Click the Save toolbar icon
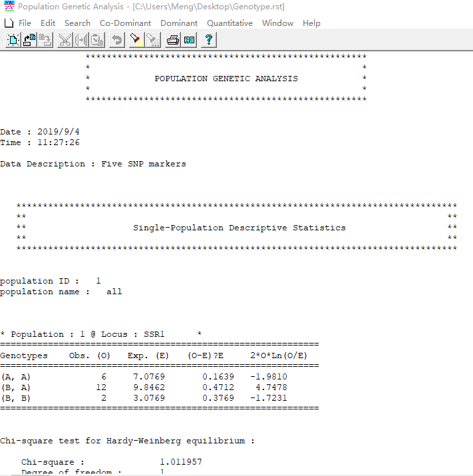473x476 pixels. point(45,40)
